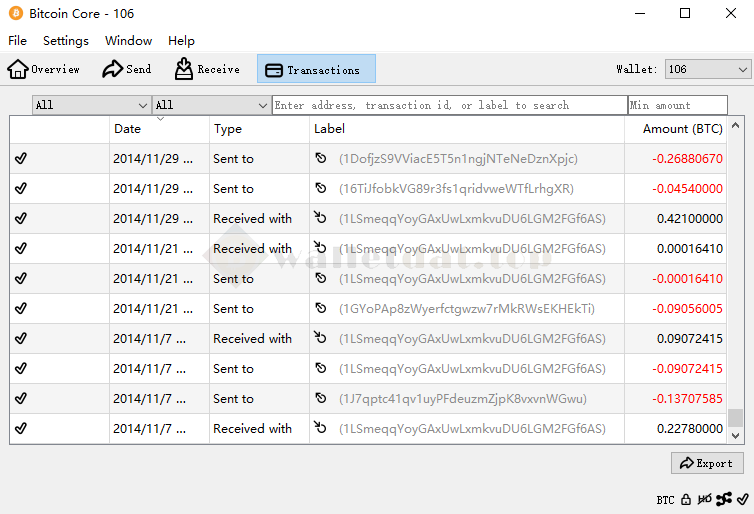
Task: Click the network connections status icon
Action: (x=723, y=499)
